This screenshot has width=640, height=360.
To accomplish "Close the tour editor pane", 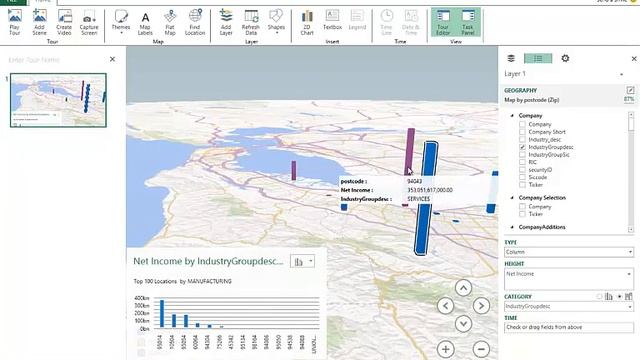I will 112,59.
